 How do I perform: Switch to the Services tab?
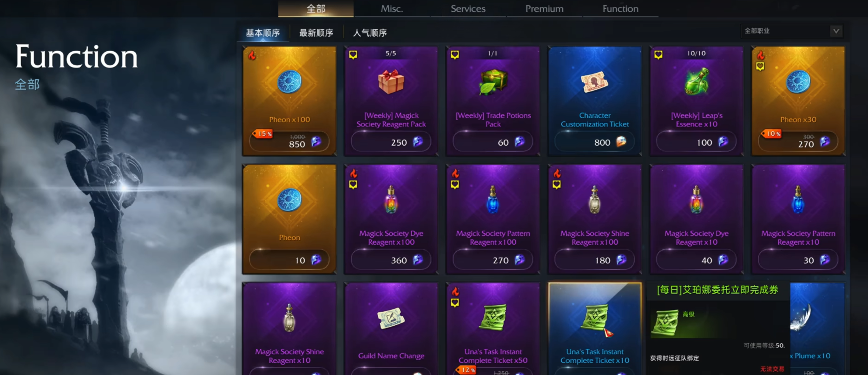click(x=468, y=8)
